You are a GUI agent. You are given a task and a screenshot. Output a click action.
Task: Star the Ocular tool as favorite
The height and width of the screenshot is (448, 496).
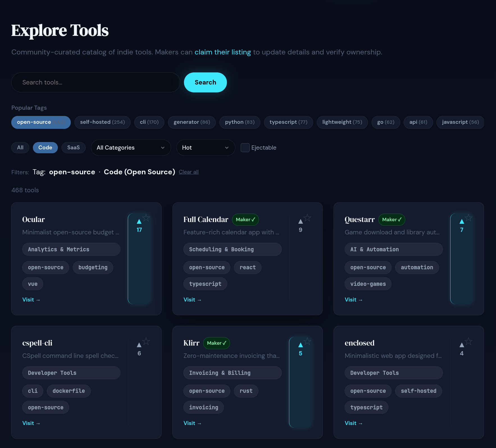click(146, 218)
